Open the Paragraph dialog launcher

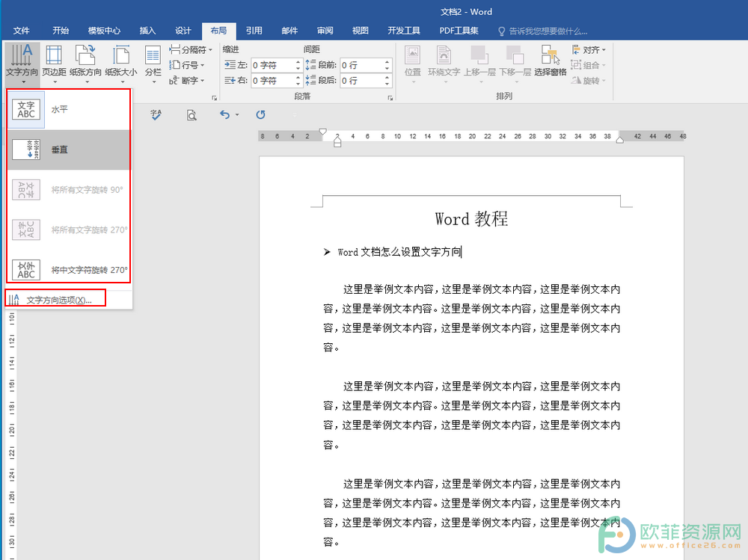(x=390, y=98)
